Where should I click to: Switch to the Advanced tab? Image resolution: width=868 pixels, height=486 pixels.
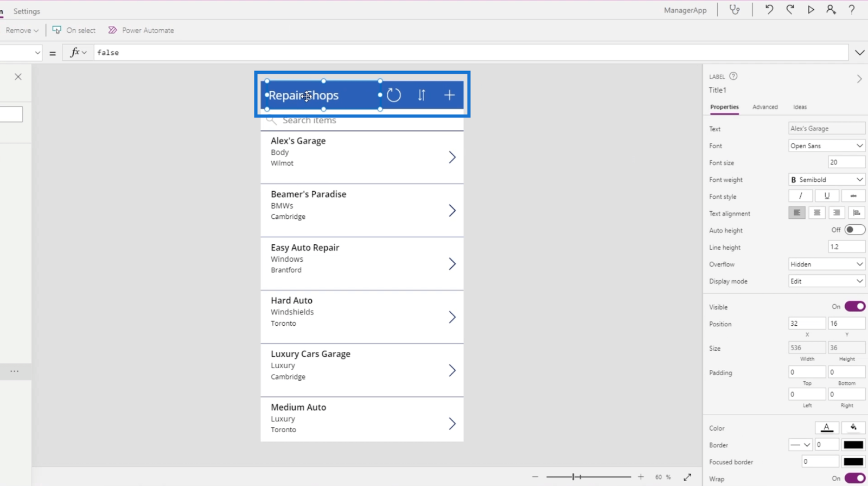pyautogui.click(x=765, y=107)
